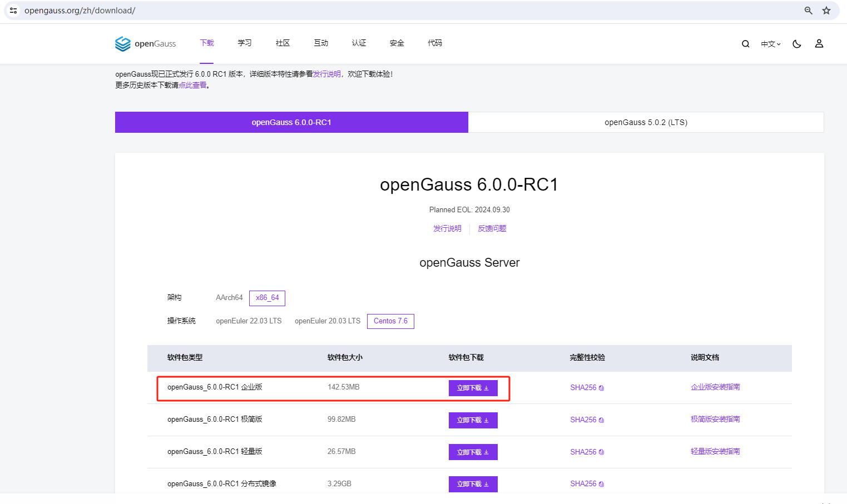Click the 142.53MB size cell
847x504 pixels.
click(344, 387)
